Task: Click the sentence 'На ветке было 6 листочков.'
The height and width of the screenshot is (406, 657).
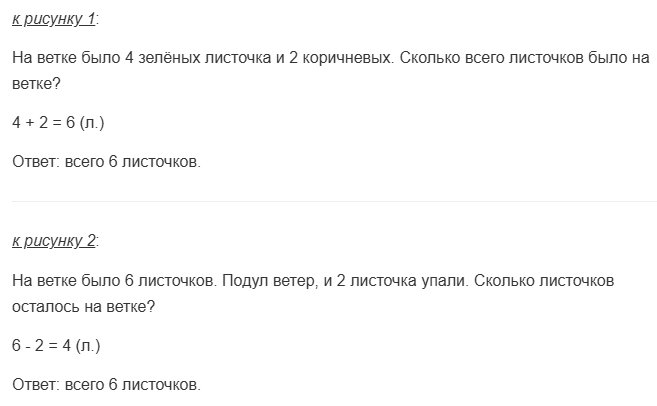Action: 115,281
